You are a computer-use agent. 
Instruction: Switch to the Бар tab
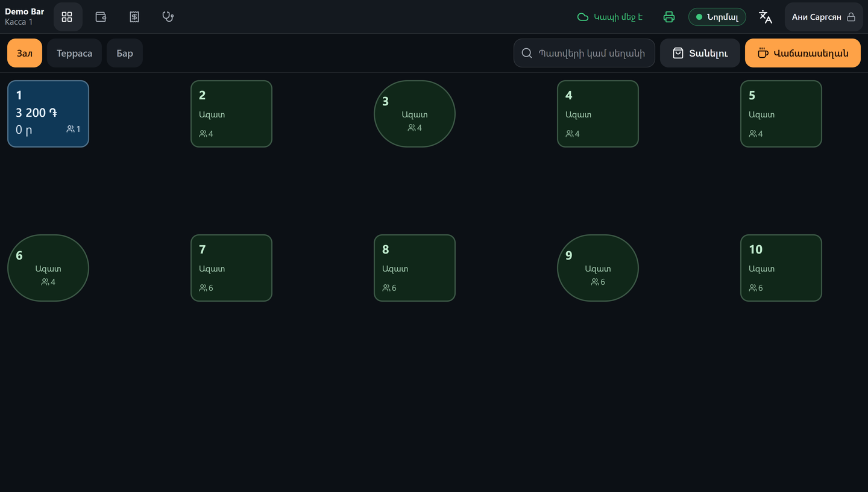(x=125, y=53)
